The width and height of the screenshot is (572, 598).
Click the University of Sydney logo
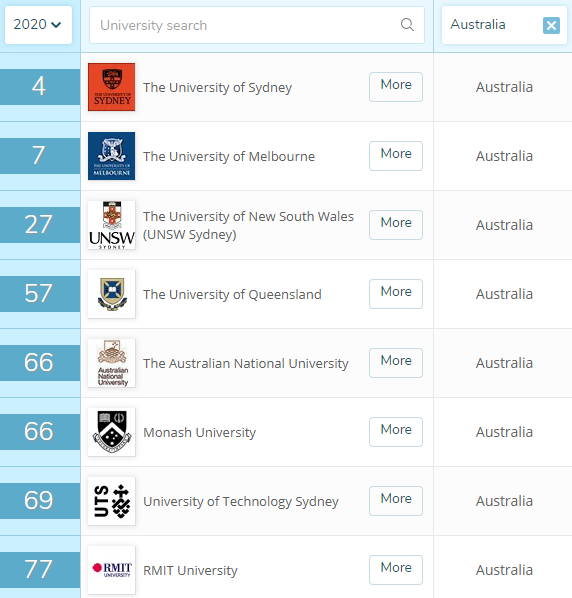(x=112, y=87)
